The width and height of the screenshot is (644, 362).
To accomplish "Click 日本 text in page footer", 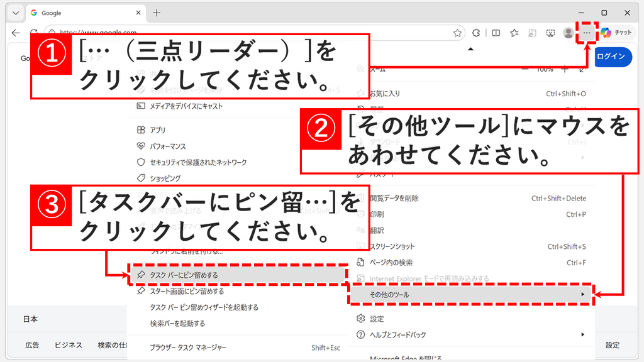I will (30, 319).
